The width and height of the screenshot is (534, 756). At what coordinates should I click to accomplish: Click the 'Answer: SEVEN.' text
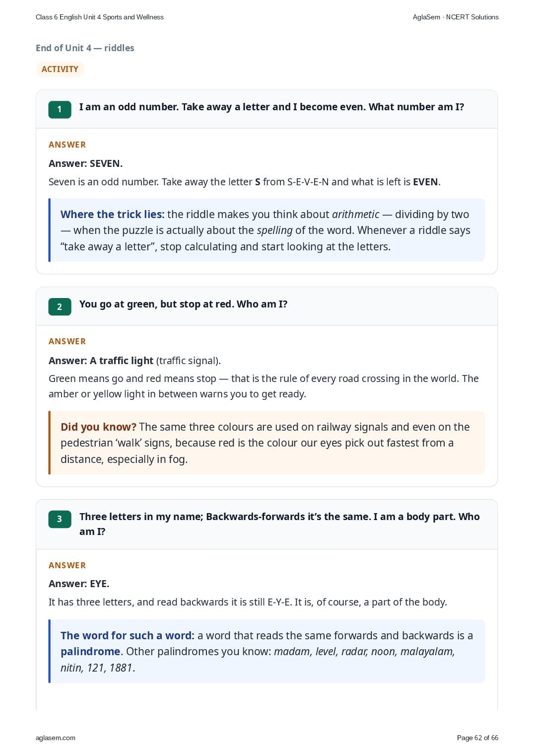(x=85, y=163)
